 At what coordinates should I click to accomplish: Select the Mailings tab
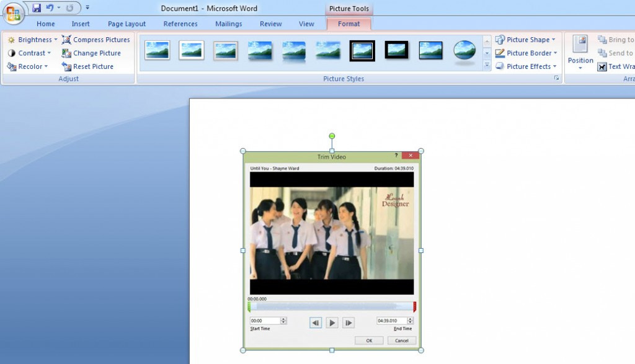(x=229, y=24)
